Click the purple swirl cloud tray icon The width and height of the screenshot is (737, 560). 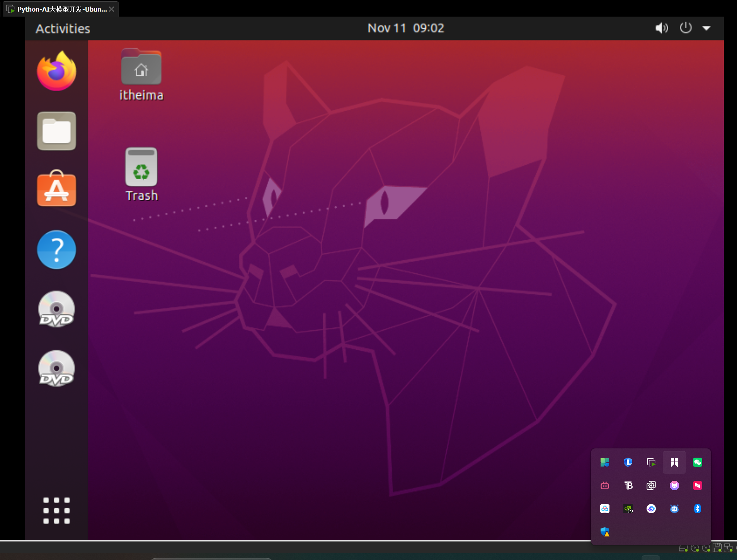(651, 509)
